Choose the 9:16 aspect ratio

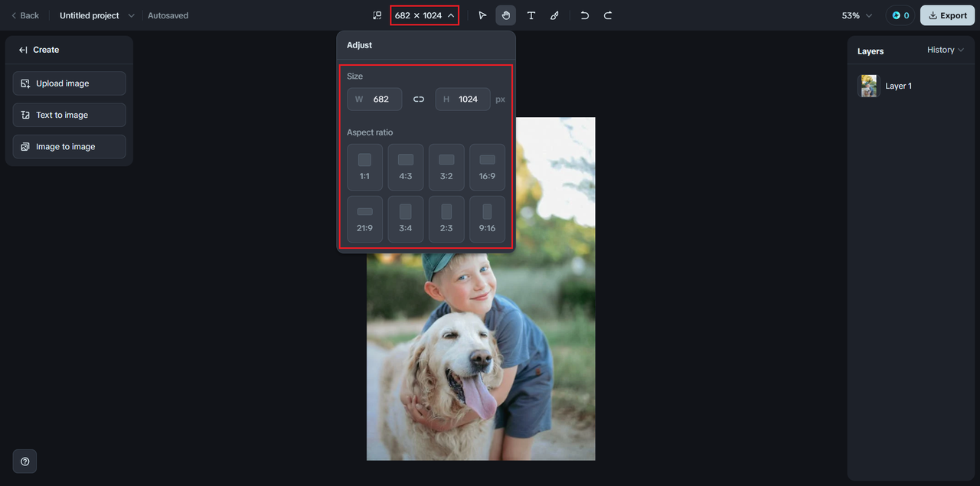[x=487, y=219]
